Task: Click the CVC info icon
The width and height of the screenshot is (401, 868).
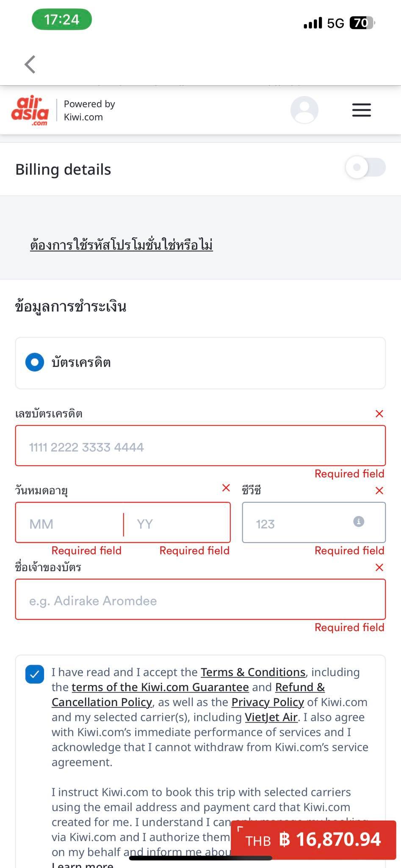Action: coord(359,521)
